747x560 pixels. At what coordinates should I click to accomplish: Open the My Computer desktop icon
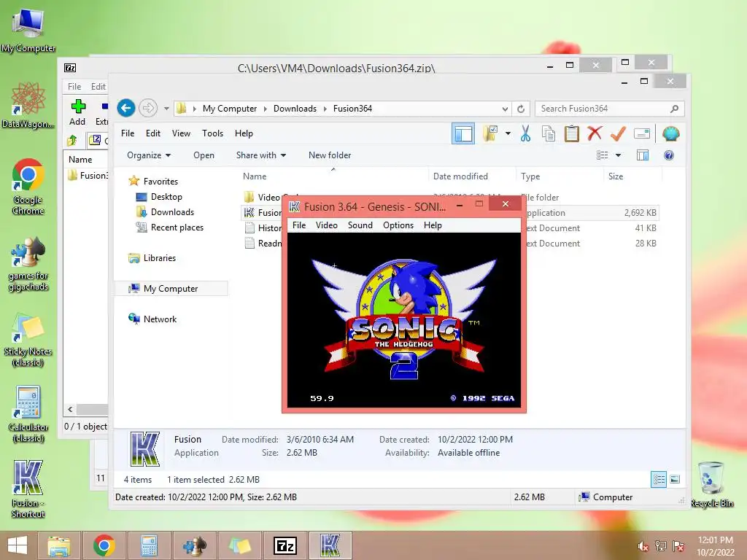pos(28,30)
